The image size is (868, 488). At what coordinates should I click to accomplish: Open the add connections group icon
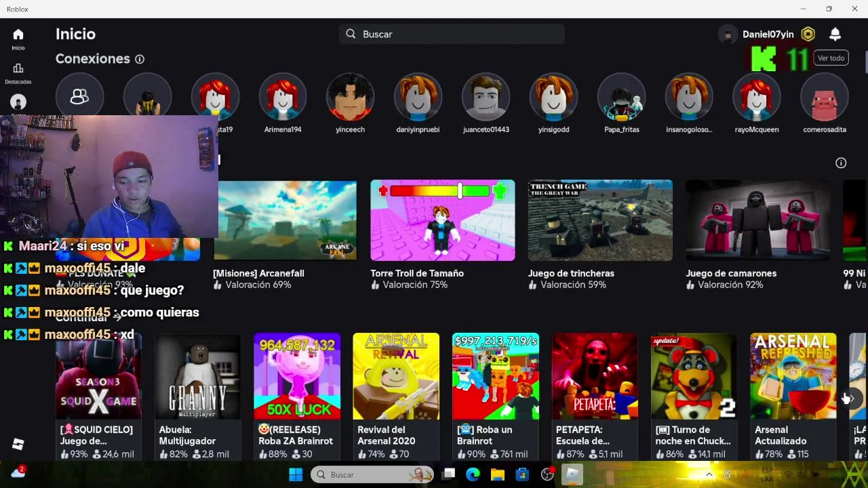click(79, 97)
